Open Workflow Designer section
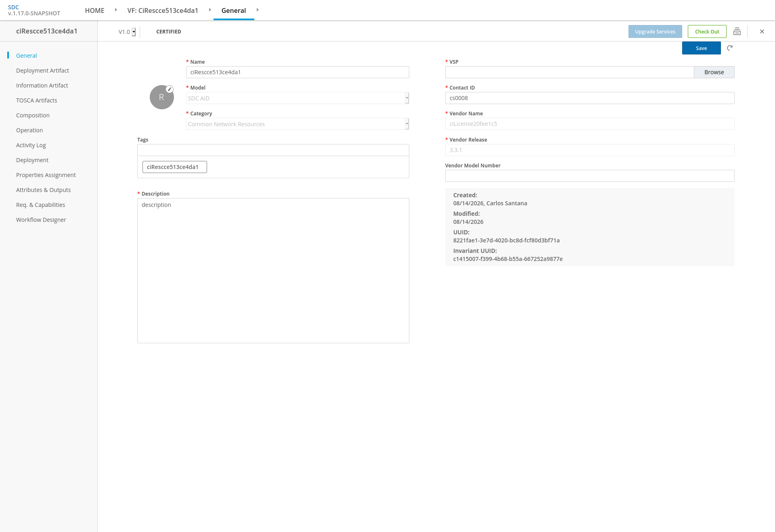The height and width of the screenshot is (532, 775). coord(41,220)
